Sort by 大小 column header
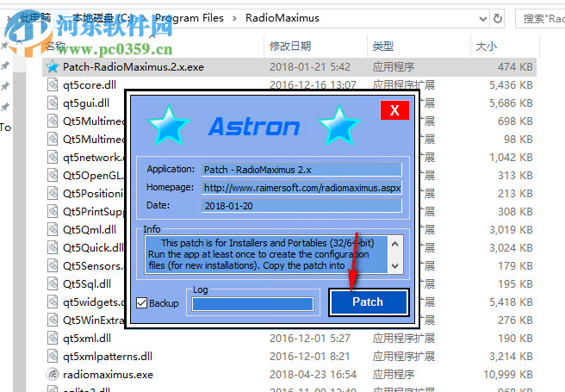The height and width of the screenshot is (392, 565). point(487,47)
